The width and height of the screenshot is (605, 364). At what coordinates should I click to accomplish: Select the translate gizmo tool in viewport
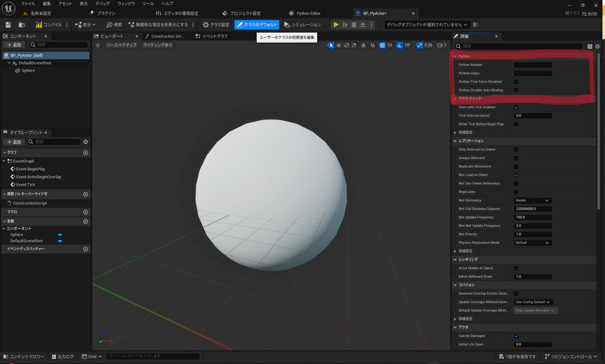pos(339,45)
